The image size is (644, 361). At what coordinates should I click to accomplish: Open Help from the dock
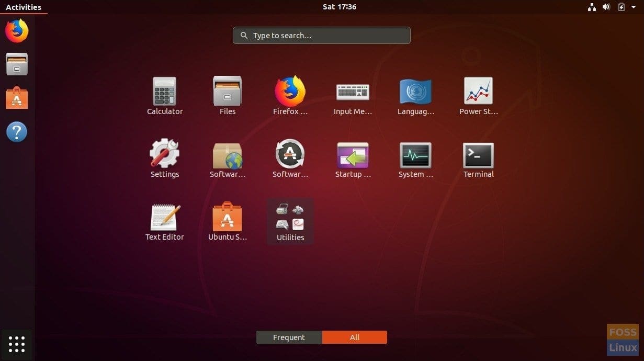(x=17, y=132)
